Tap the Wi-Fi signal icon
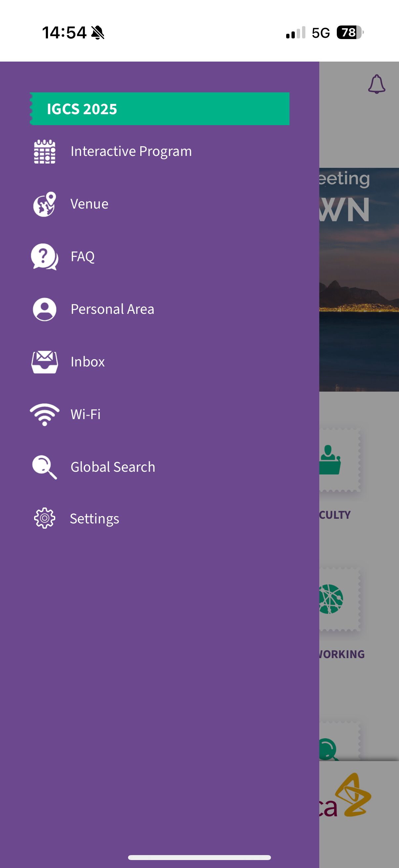The height and width of the screenshot is (868, 399). (44, 414)
